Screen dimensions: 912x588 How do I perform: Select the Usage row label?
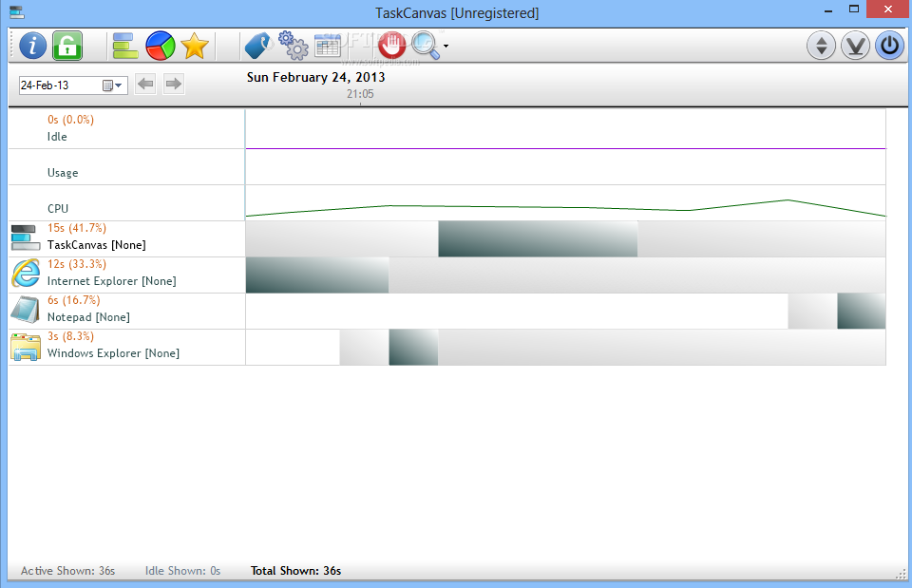pyautogui.click(x=63, y=173)
